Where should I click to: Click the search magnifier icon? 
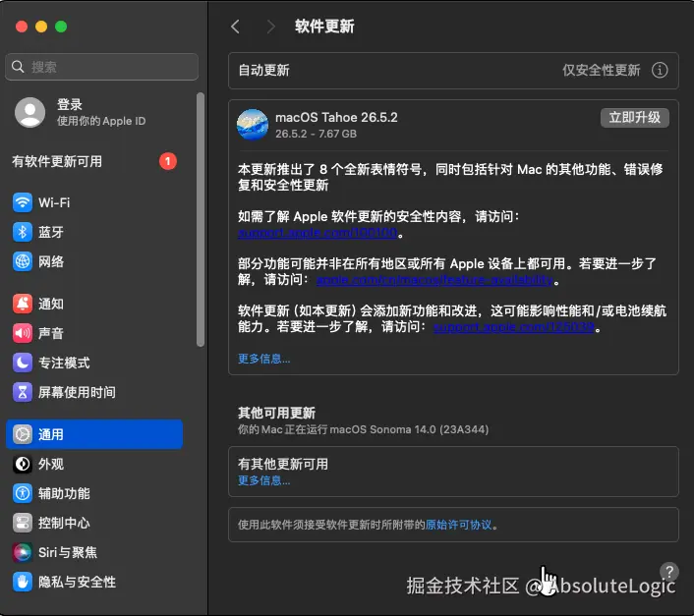pyautogui.click(x=18, y=67)
